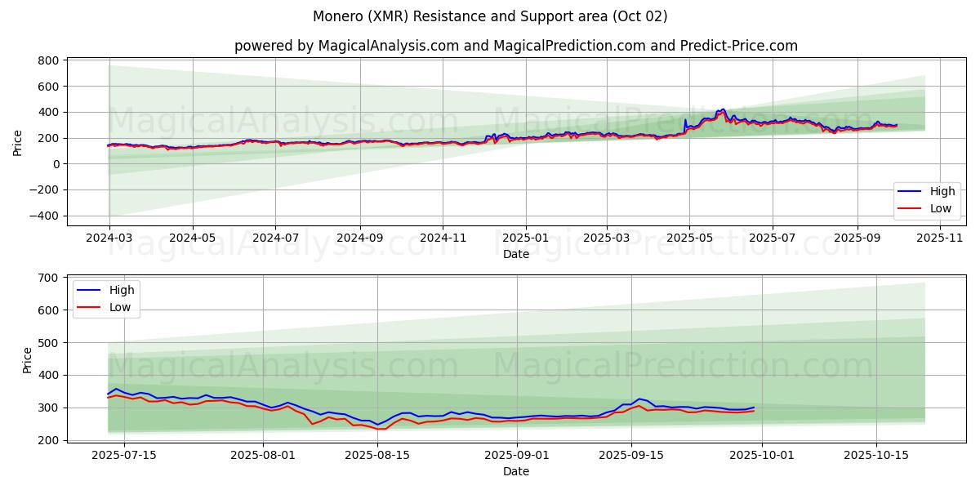Click the 'Price' axis label beside the bottom chart
The height and width of the screenshot is (490, 980).
tap(28, 359)
